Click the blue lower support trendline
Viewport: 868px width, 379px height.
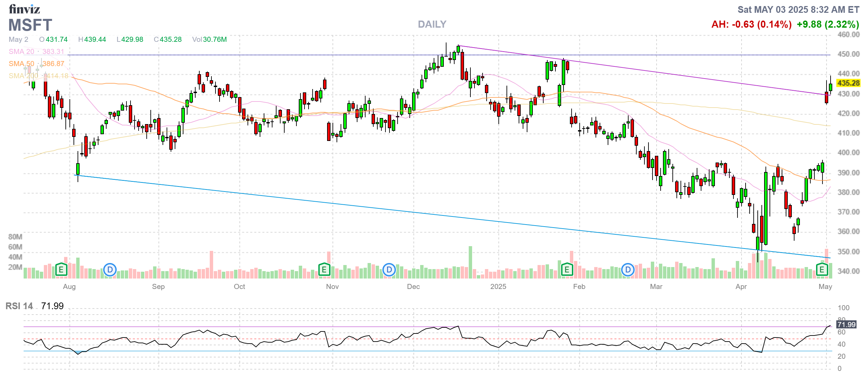(x=405, y=211)
